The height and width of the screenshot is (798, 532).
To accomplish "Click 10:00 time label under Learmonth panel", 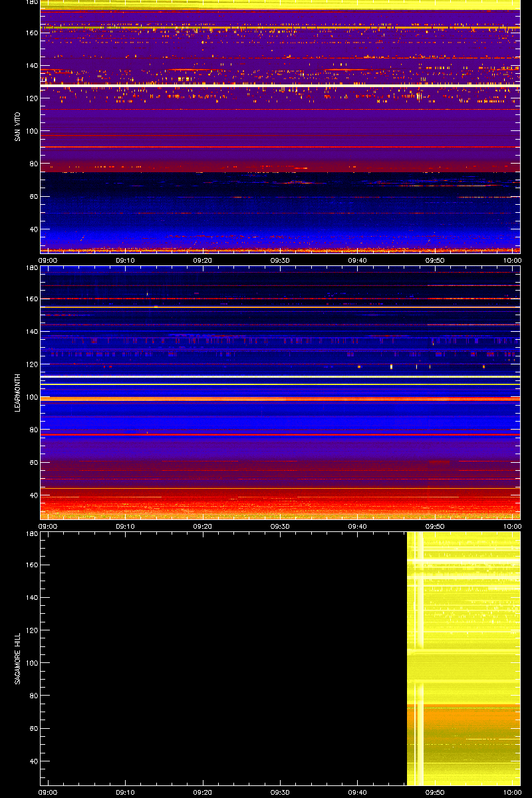I will tap(512, 527).
